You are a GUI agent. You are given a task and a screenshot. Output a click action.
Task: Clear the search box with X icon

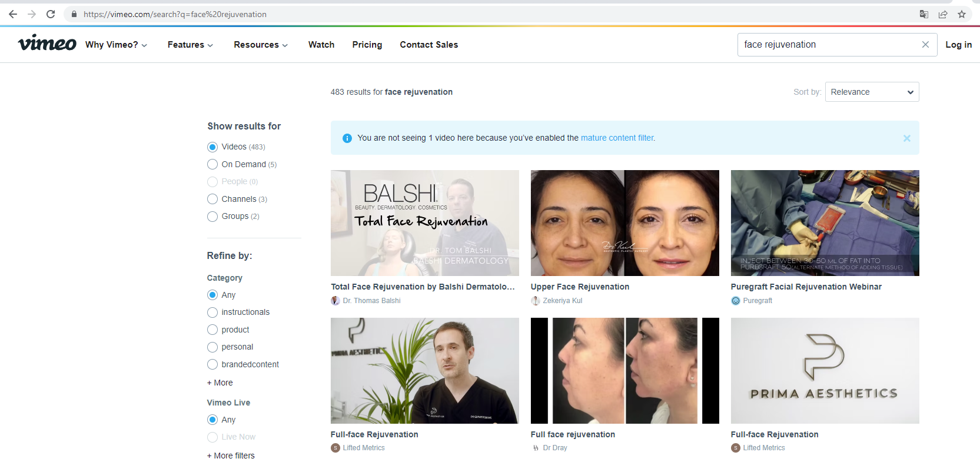point(925,45)
